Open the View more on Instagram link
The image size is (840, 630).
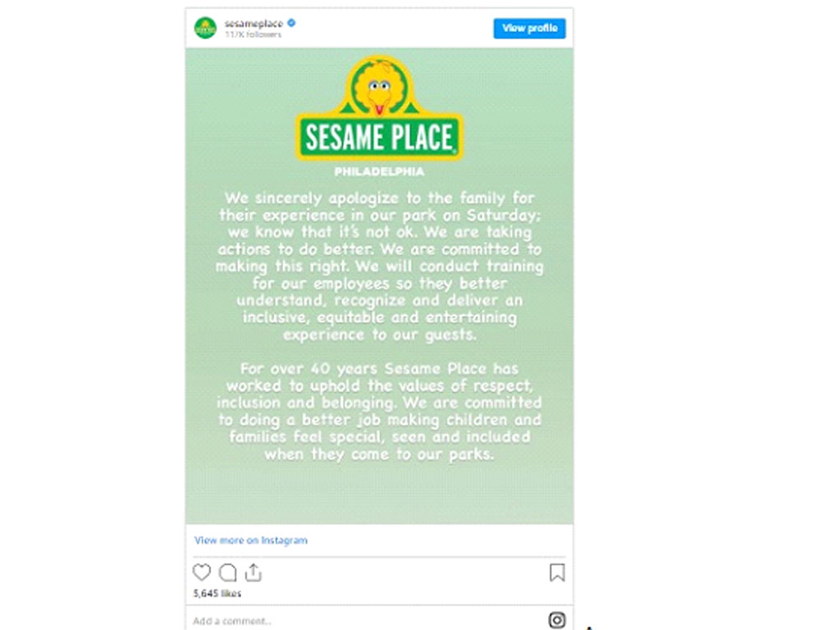[x=251, y=541]
